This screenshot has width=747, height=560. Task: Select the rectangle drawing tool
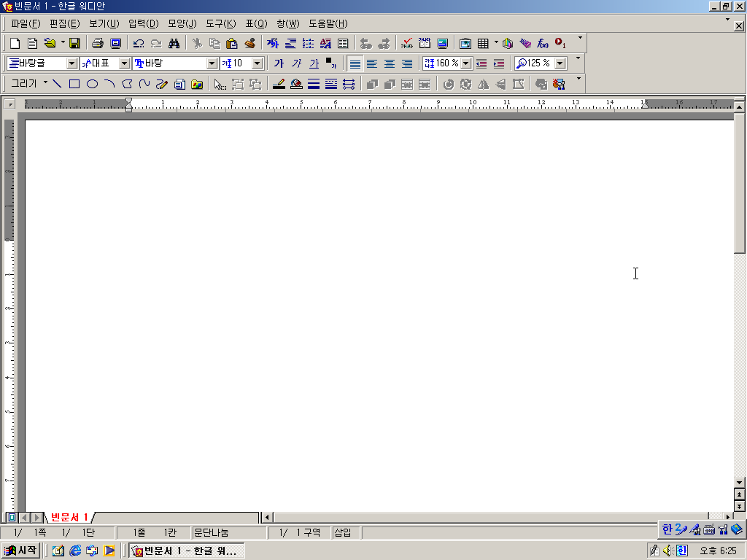[74, 84]
